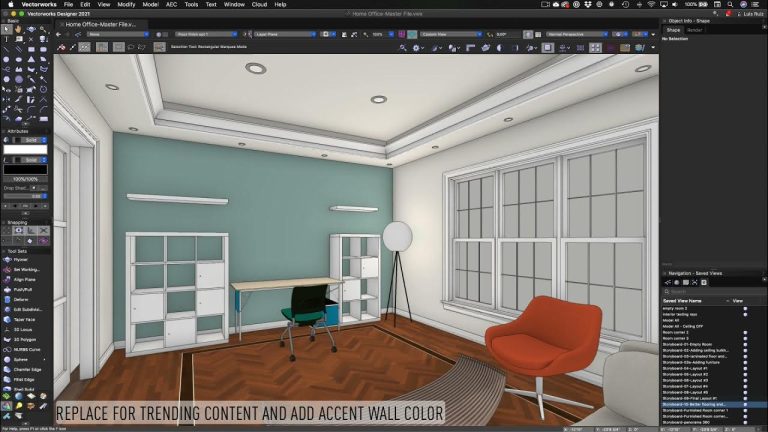Activate the Fillet Edge tool
Viewport: 768px width, 432px height.
[x=20, y=377]
